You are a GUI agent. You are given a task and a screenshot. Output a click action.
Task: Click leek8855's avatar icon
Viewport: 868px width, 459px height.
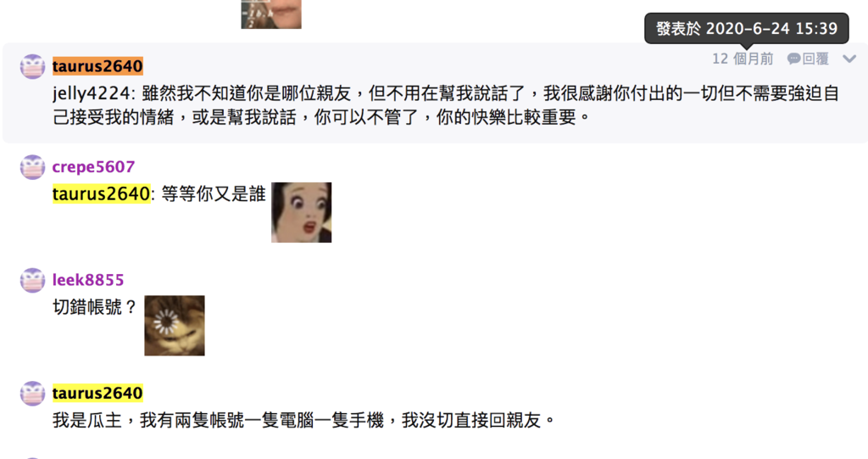[33, 280]
